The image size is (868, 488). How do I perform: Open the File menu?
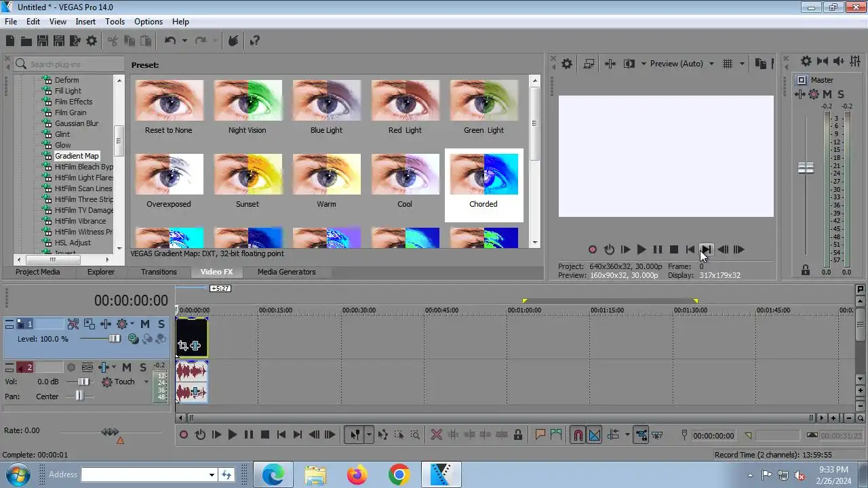pos(11,22)
